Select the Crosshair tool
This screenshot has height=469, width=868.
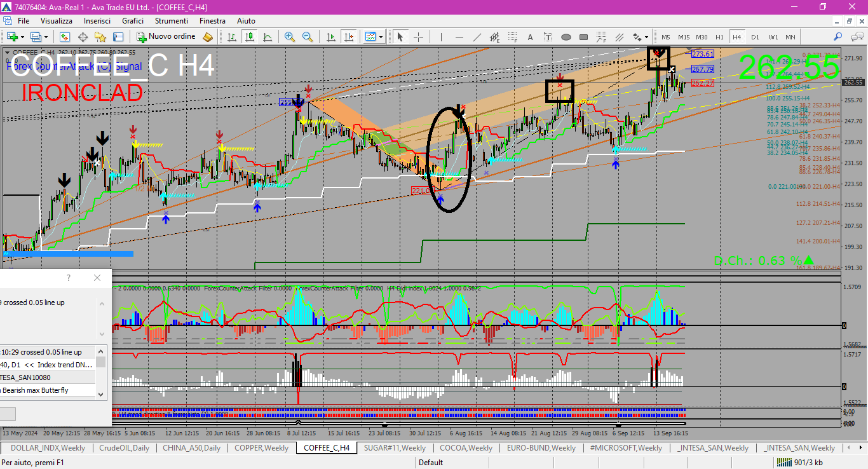(x=418, y=37)
